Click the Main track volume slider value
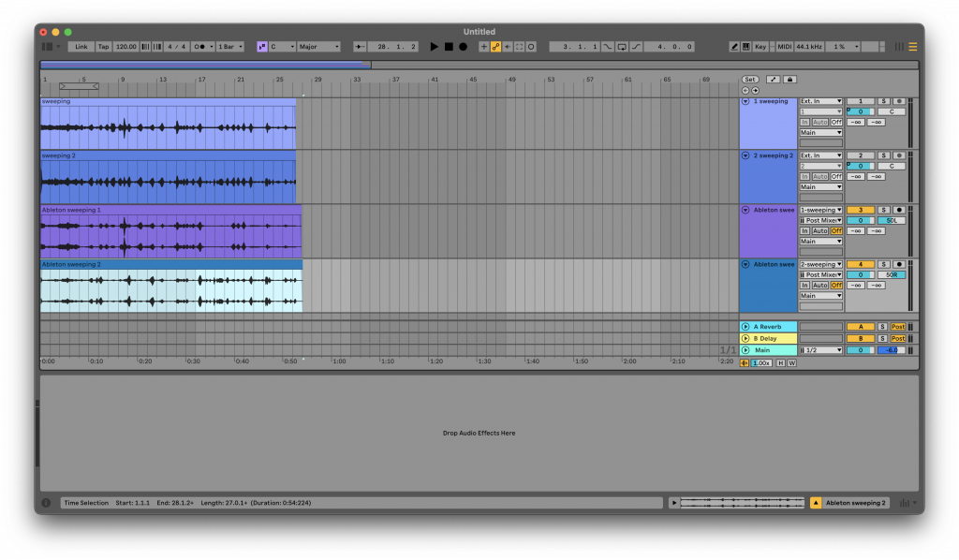This screenshot has height=560, width=959. coord(861,350)
